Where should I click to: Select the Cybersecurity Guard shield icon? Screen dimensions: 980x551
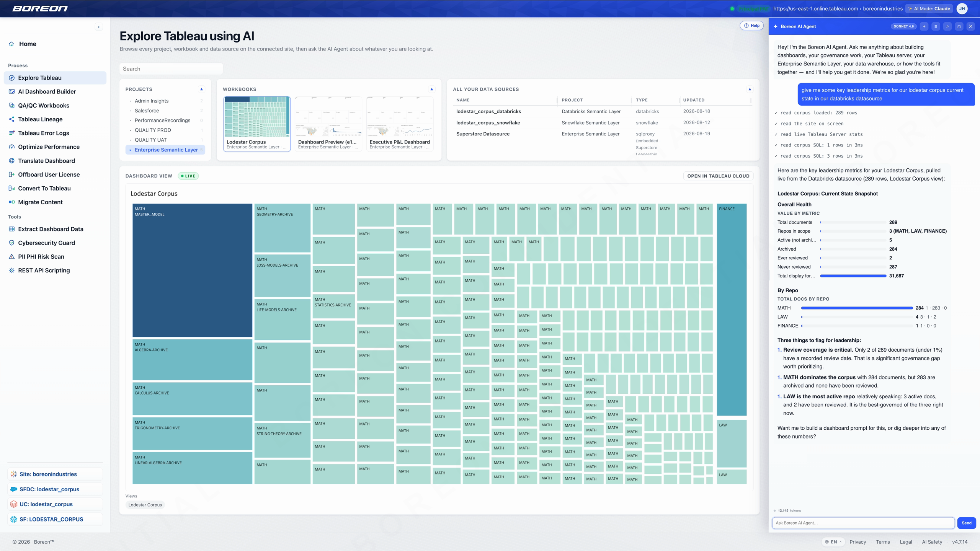(11, 243)
